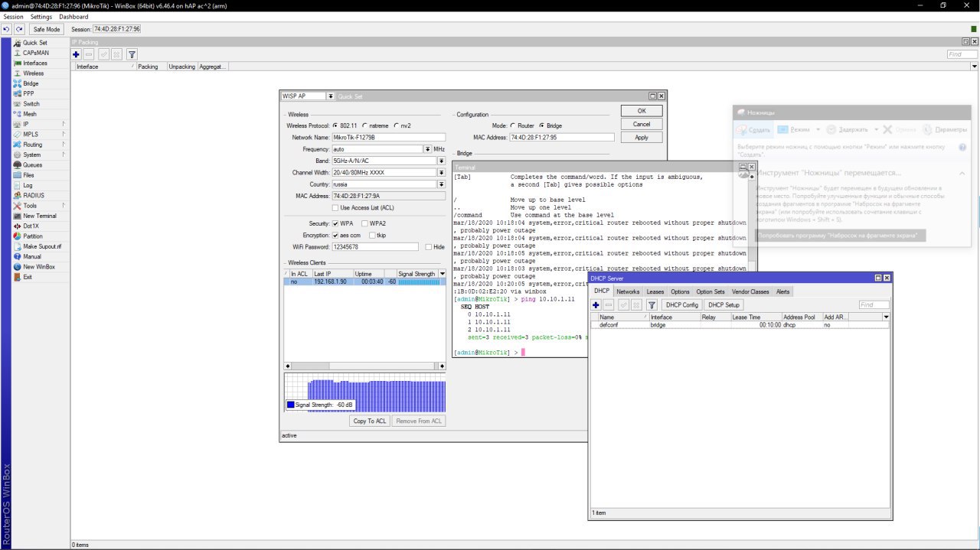Toggle aes ccm encryption checkbox

335,235
